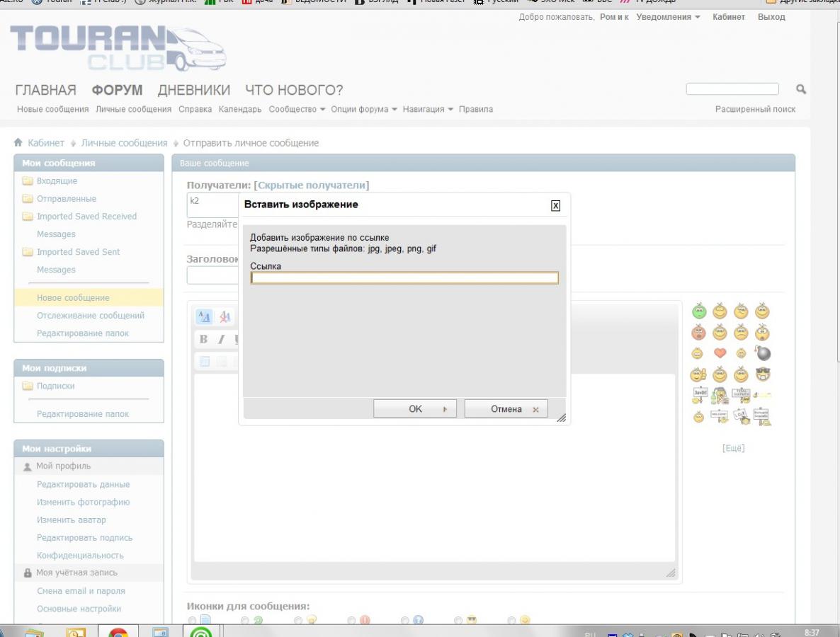Open the Подписки folder

pyautogui.click(x=56, y=386)
